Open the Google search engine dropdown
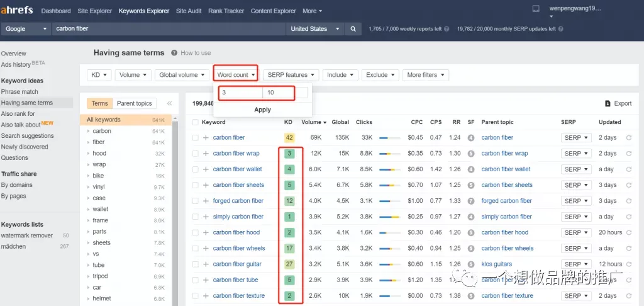 [26, 29]
